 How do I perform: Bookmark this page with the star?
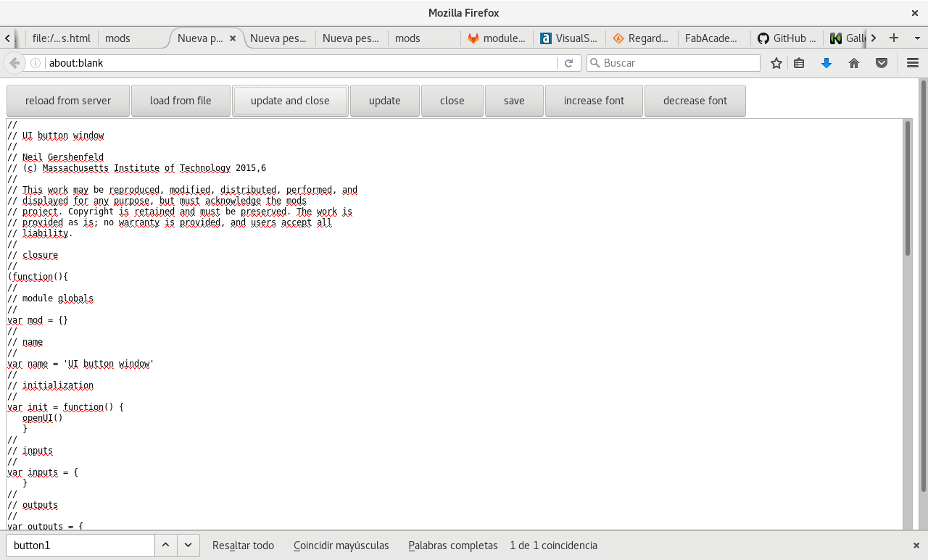(x=776, y=63)
